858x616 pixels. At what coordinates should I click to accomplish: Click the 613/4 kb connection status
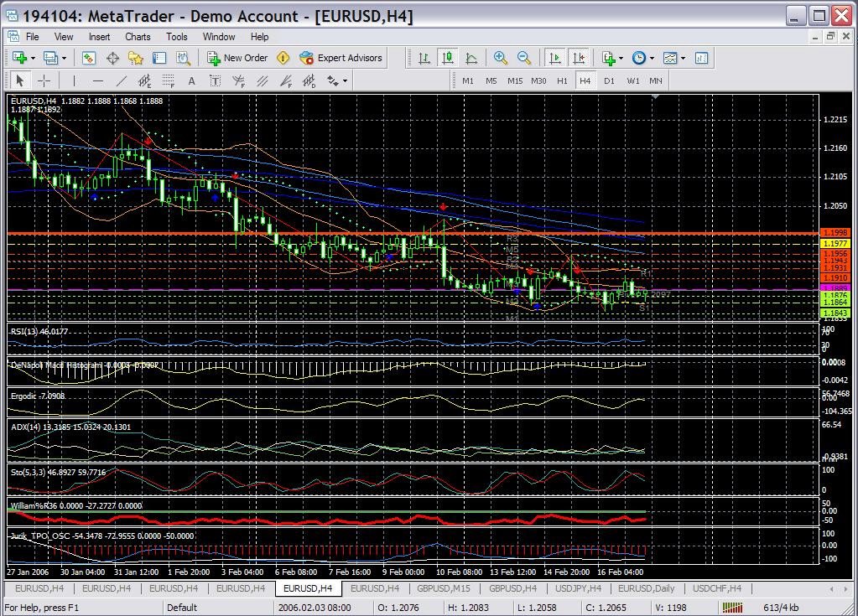click(781, 608)
